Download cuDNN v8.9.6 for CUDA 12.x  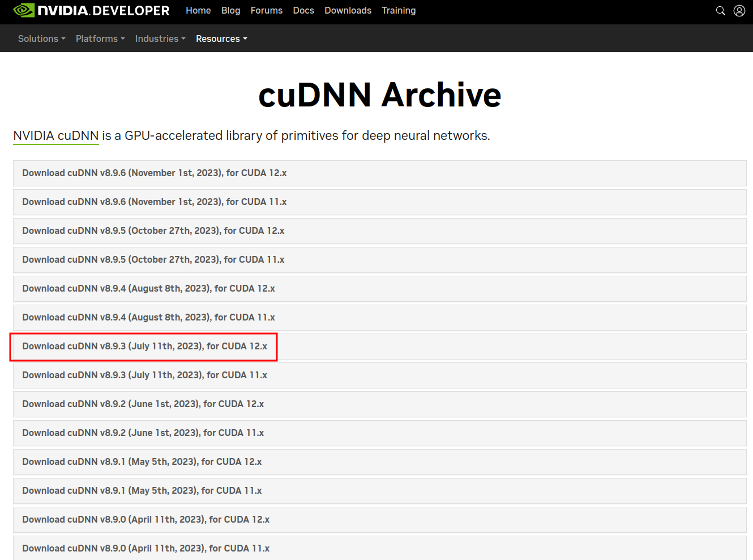(x=154, y=173)
